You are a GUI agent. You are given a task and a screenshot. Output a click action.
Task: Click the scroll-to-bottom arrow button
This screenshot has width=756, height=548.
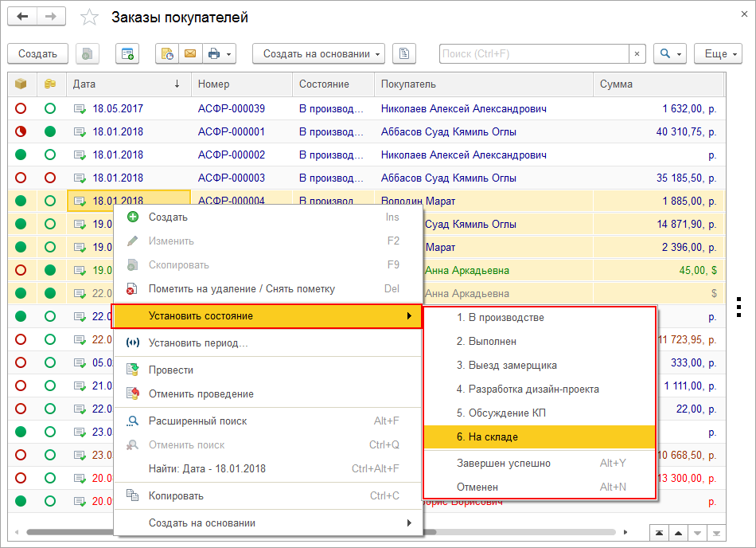[717, 533]
